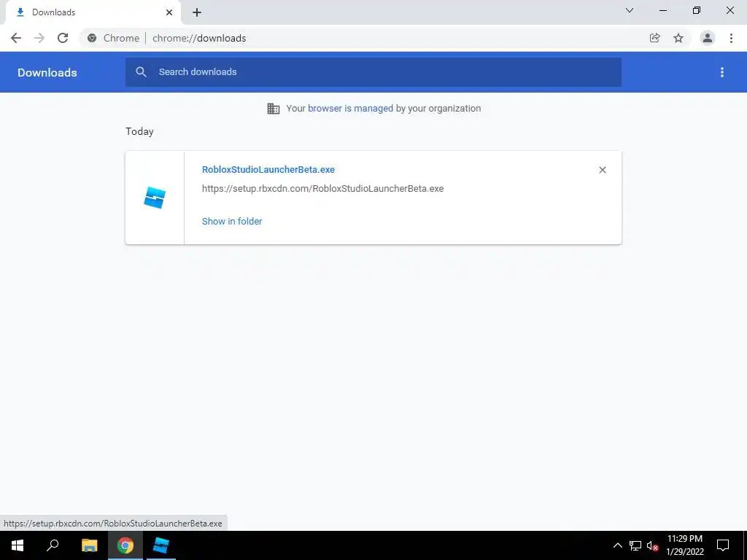
Task: Click the Search downloads field
Action: 373,72
